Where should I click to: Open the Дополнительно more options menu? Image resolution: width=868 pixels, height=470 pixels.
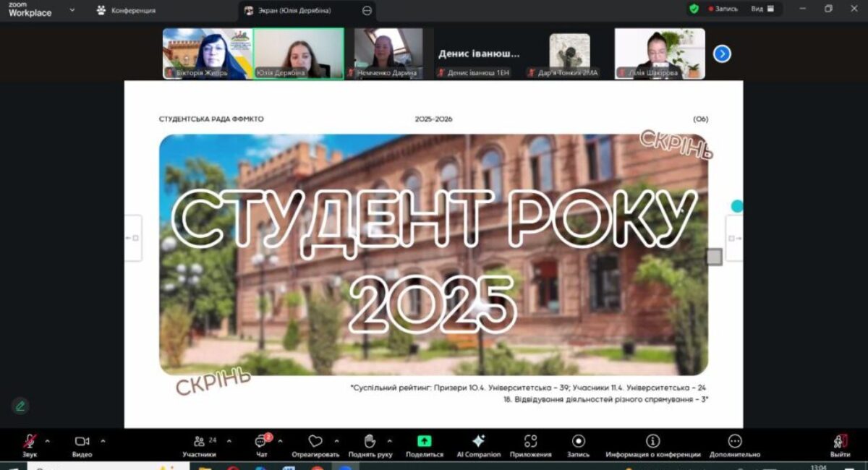[x=734, y=442]
